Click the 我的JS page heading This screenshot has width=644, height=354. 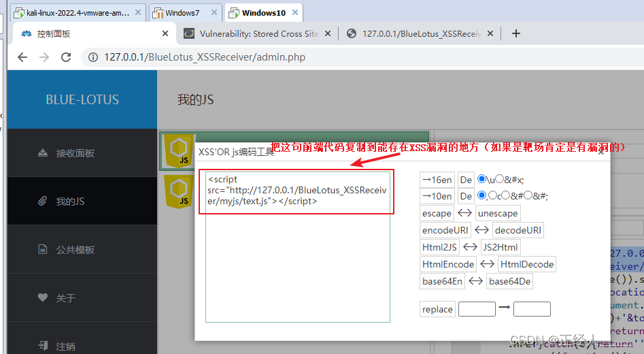(195, 99)
